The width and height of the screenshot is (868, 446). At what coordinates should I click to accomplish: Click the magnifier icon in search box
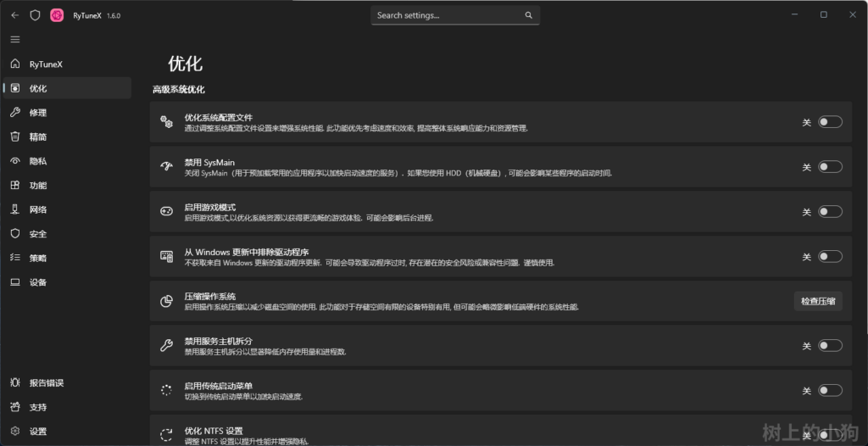[x=529, y=15]
